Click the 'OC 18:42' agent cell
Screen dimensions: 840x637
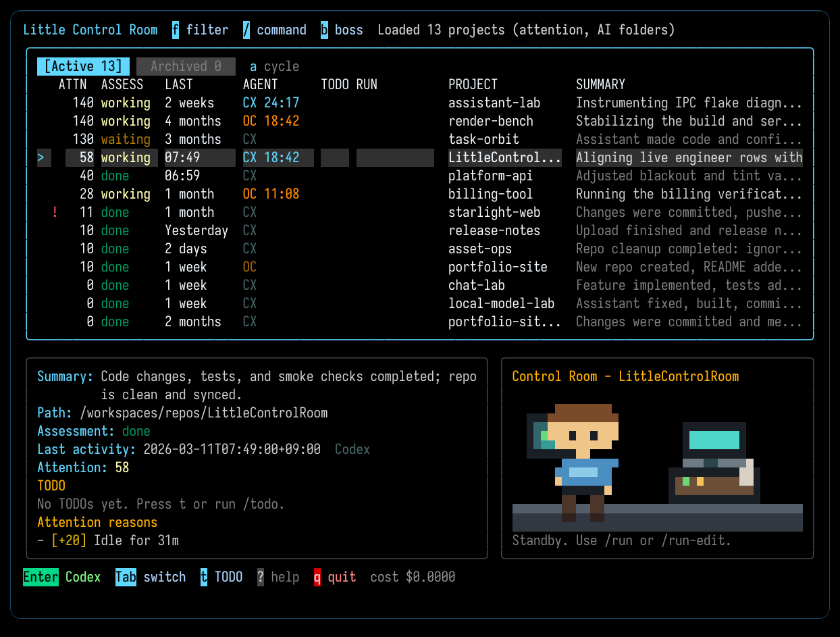271,121
